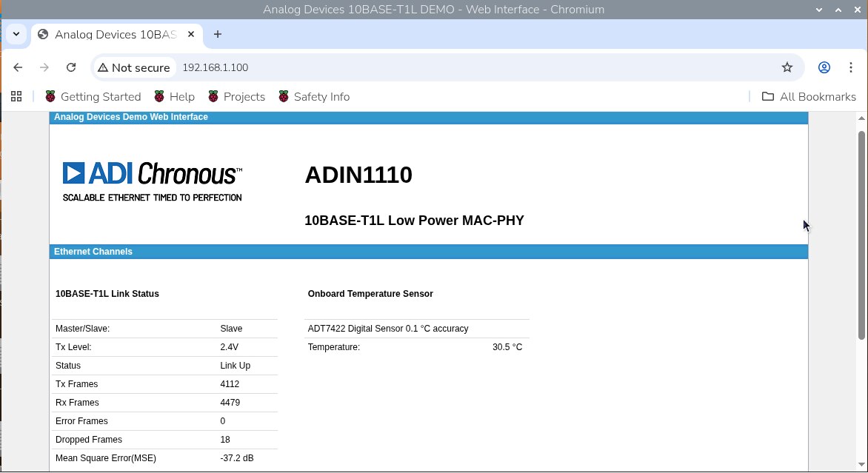
Task: Go back to the previous page
Action: click(18, 67)
